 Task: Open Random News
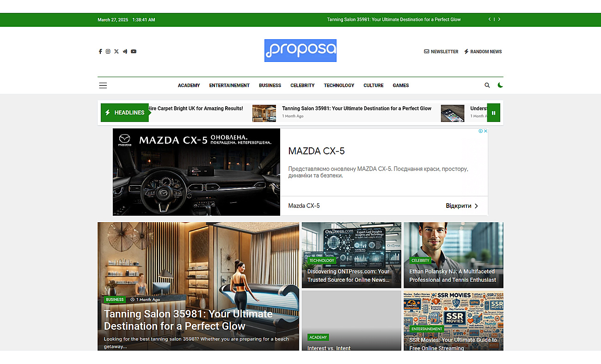pos(483,52)
